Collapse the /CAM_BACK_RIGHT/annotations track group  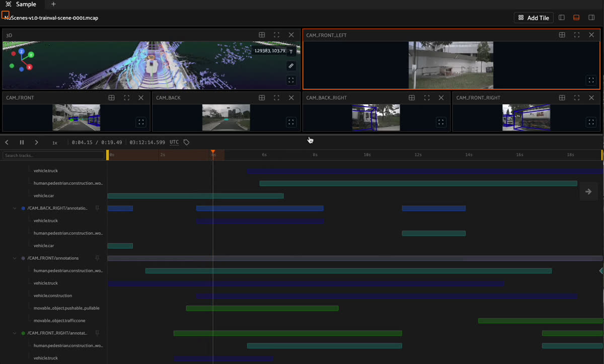[15, 208]
